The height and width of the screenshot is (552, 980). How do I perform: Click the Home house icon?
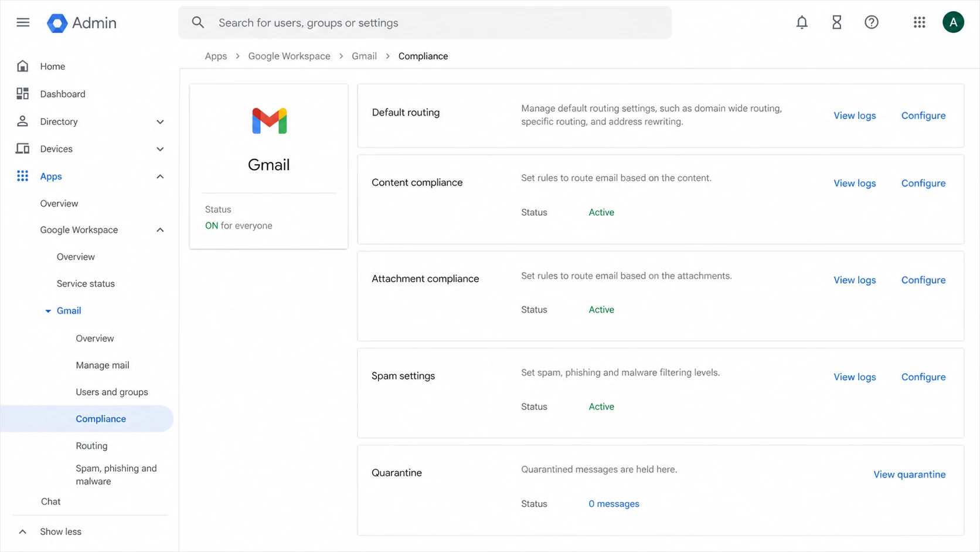[22, 66]
